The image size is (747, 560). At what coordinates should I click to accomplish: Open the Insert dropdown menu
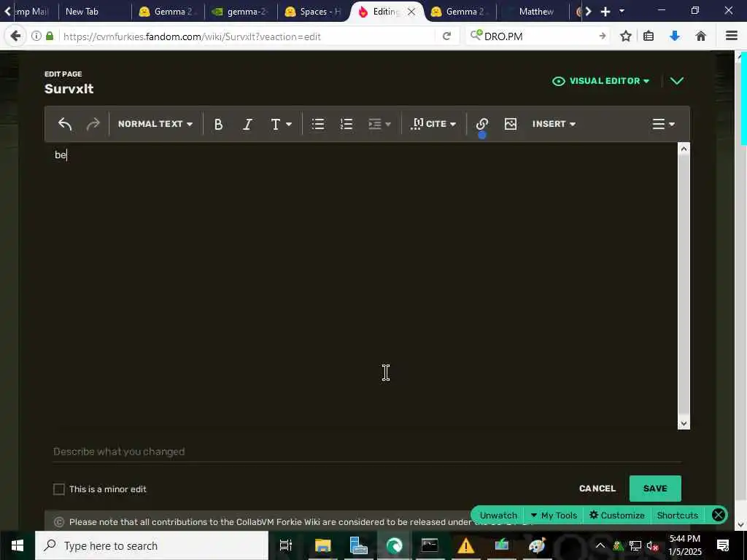(554, 124)
